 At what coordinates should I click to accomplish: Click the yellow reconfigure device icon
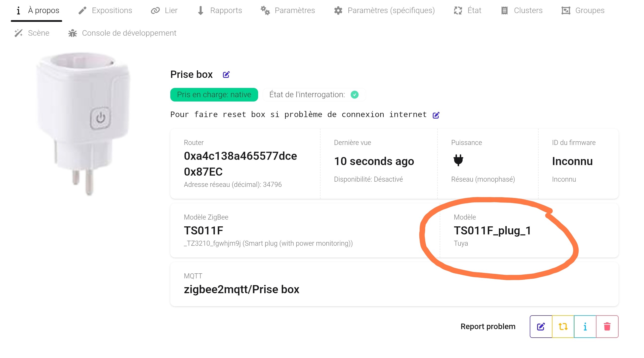point(563,326)
